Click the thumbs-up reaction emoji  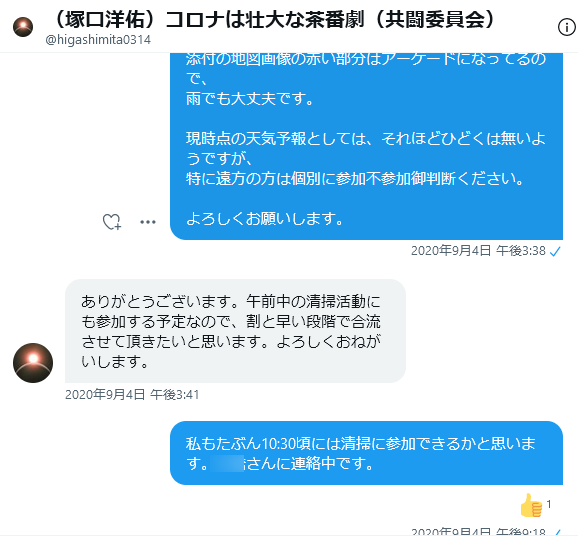tap(531, 505)
